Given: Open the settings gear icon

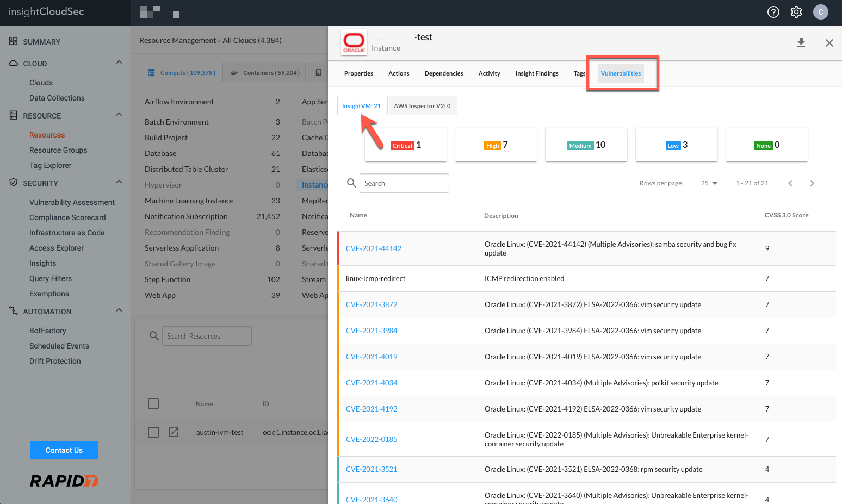Looking at the screenshot, I should click(796, 12).
